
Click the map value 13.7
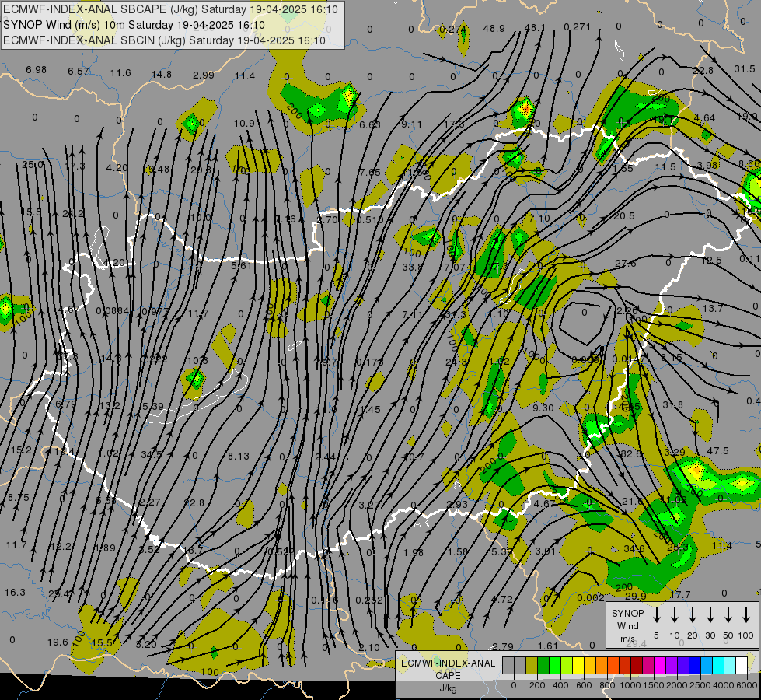713,309
